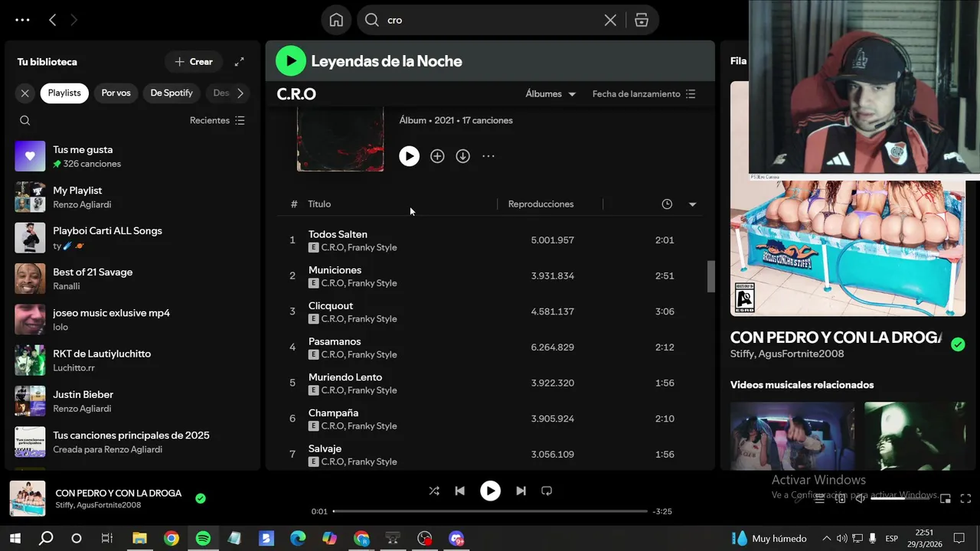Expand Tu biblioteca to full view
The image size is (980, 551).
(240, 61)
